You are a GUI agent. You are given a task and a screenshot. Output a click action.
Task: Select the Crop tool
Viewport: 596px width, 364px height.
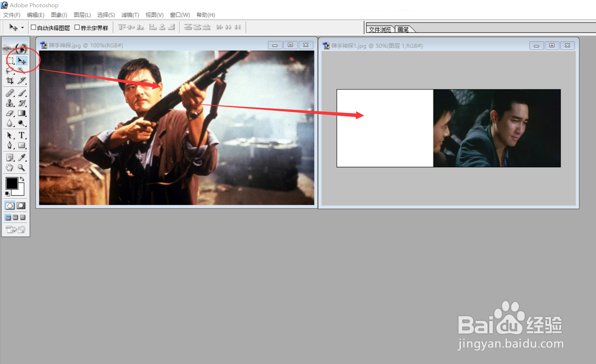pyautogui.click(x=10, y=80)
